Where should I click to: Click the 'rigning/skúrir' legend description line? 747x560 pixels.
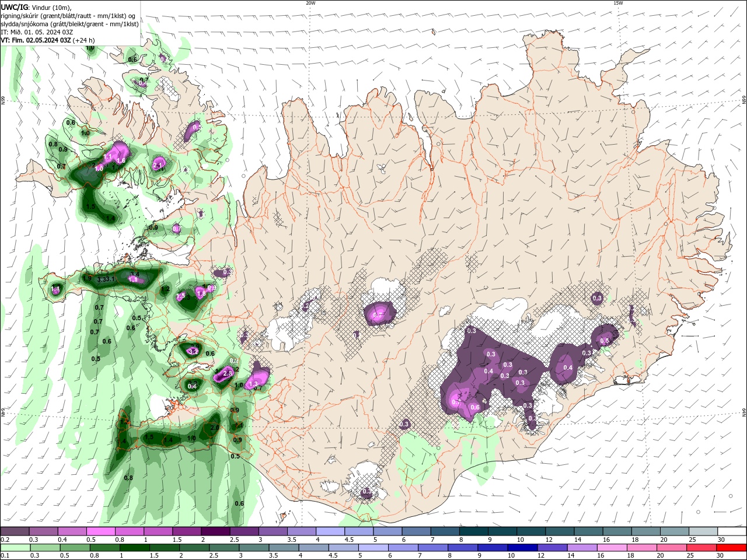click(x=68, y=16)
